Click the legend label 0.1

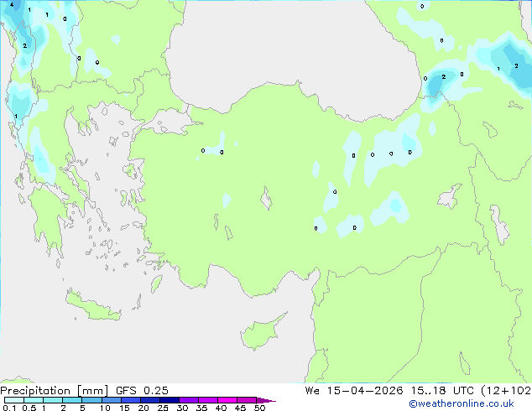click(x=9, y=408)
